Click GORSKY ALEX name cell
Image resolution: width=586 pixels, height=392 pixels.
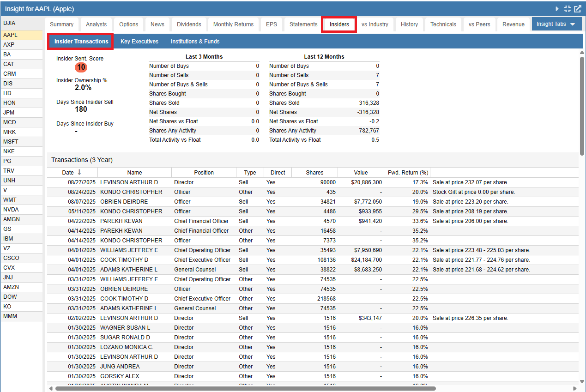point(119,376)
